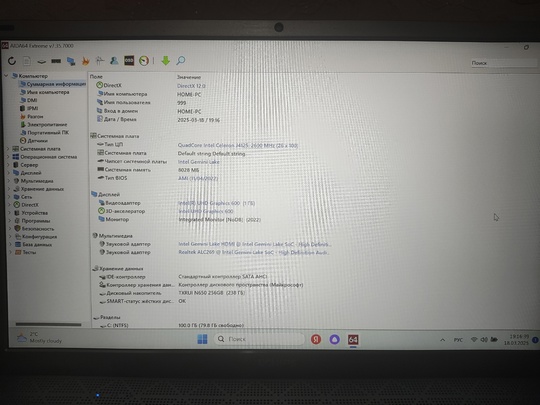The image size is (540, 405).
Task: Show hidden tray icons chevron
Action: click(443, 340)
